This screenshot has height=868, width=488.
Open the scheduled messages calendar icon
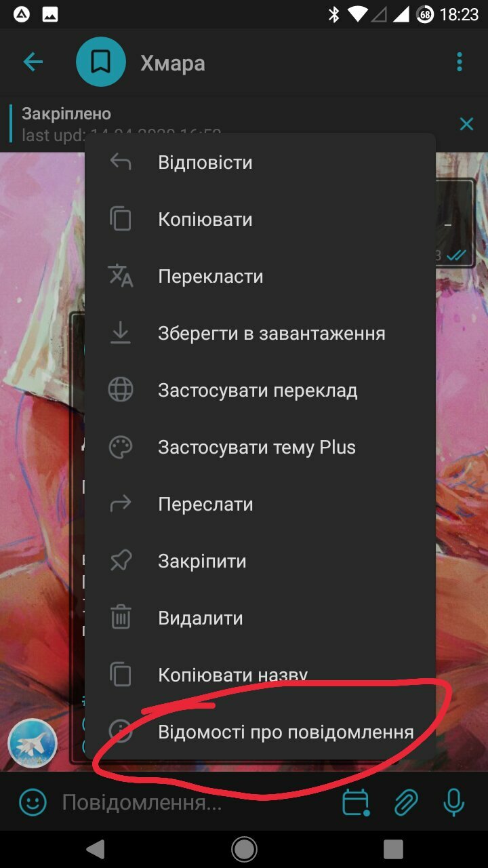356,803
